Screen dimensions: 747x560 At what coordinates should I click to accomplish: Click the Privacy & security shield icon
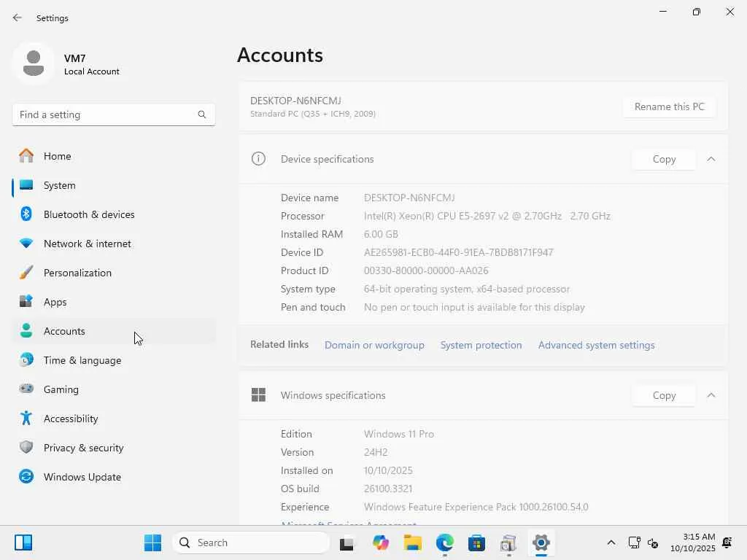(26, 447)
